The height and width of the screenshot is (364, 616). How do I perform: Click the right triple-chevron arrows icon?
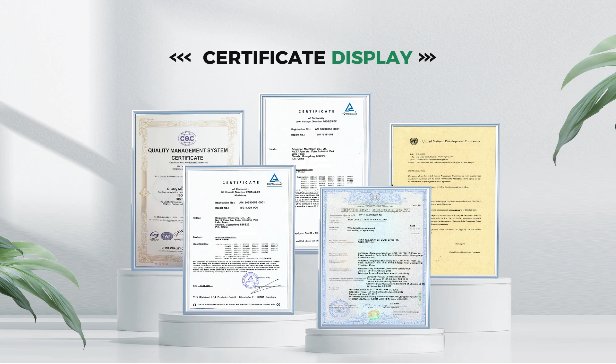(x=427, y=58)
